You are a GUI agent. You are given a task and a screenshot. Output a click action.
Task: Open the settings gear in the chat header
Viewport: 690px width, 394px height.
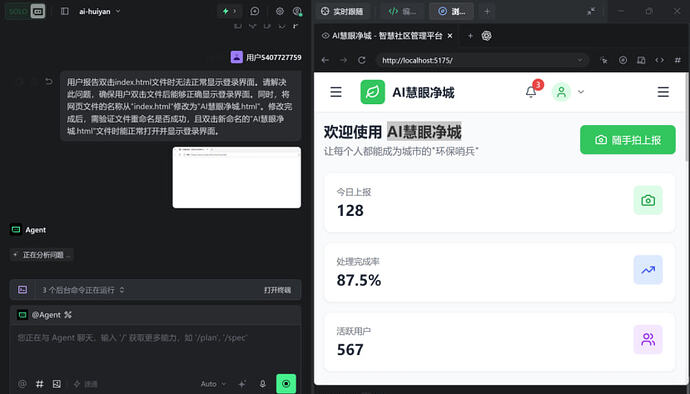[x=280, y=11]
